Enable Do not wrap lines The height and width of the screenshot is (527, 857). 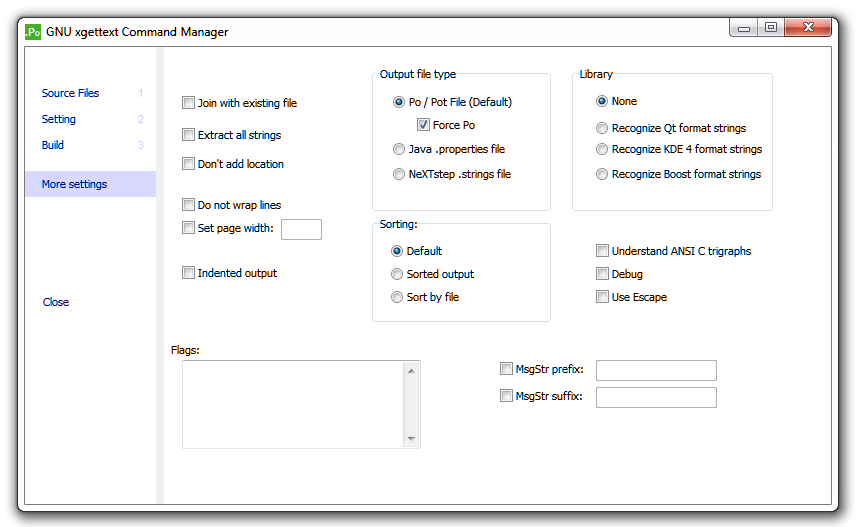click(188, 204)
